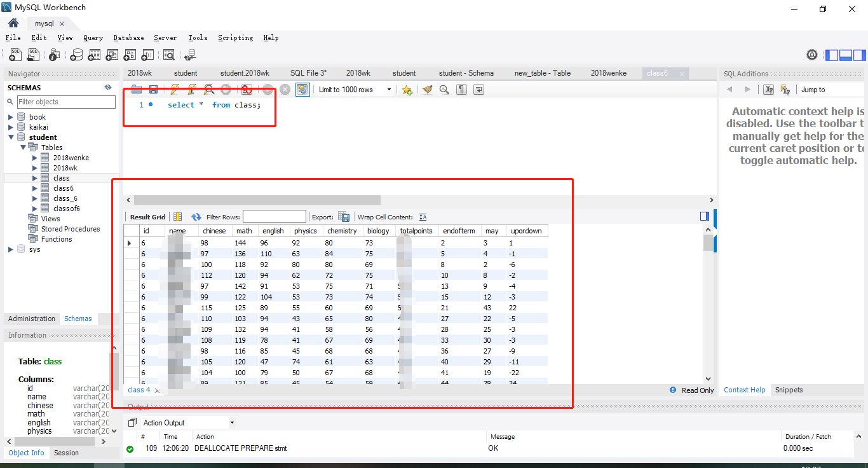Expand the kaikai schema
Viewport: 868px width, 468px height.
tap(11, 127)
